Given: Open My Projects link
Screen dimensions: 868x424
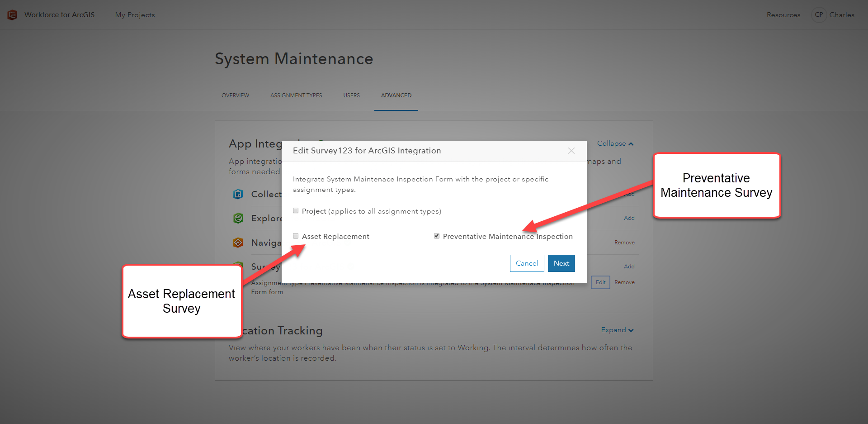Looking at the screenshot, I should [135, 15].
